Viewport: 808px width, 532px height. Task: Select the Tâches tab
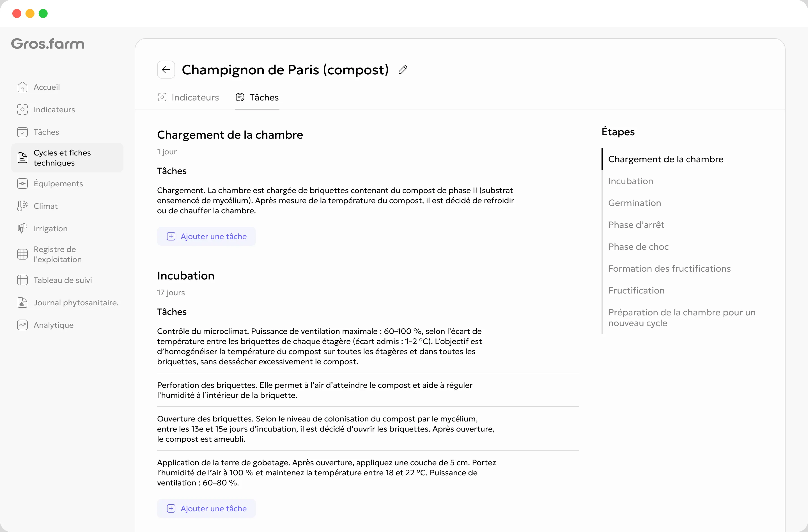coord(257,97)
